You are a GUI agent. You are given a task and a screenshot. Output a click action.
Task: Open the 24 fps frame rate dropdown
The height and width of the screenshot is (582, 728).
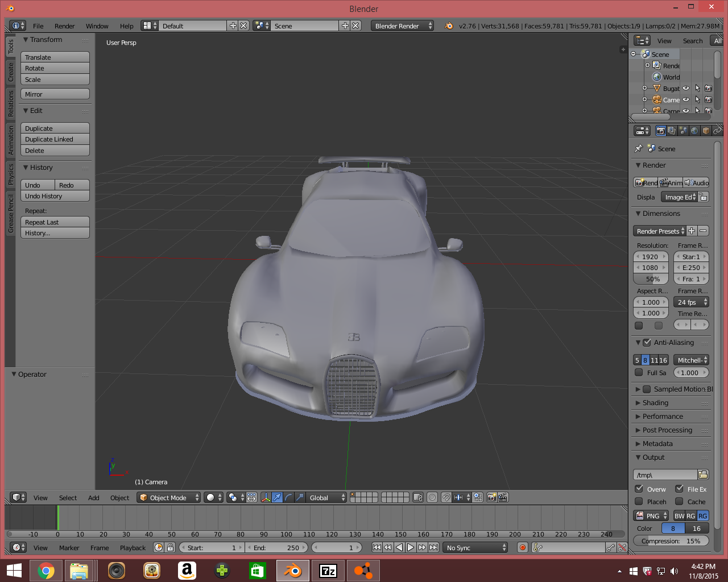[x=691, y=302]
